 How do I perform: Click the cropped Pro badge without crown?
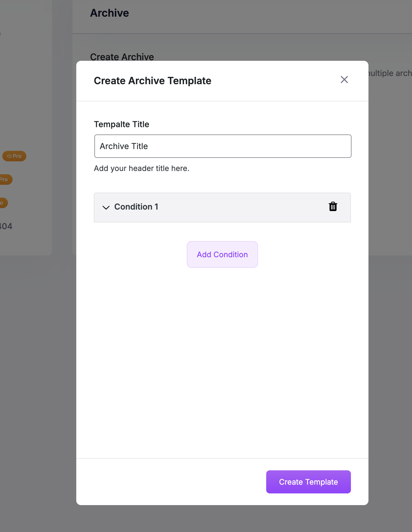[x=5, y=179]
